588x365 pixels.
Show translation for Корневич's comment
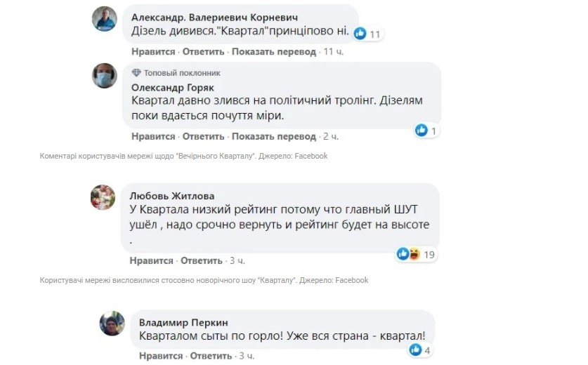point(274,51)
